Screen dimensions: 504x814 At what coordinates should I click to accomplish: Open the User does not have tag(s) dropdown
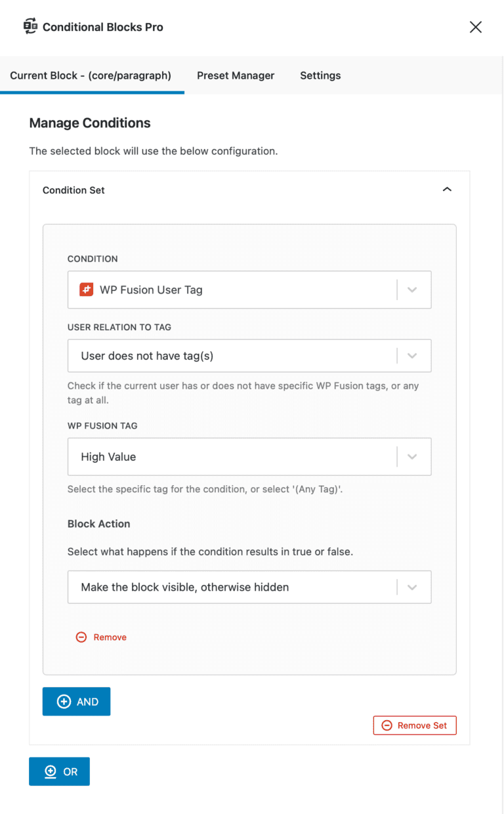(x=249, y=356)
